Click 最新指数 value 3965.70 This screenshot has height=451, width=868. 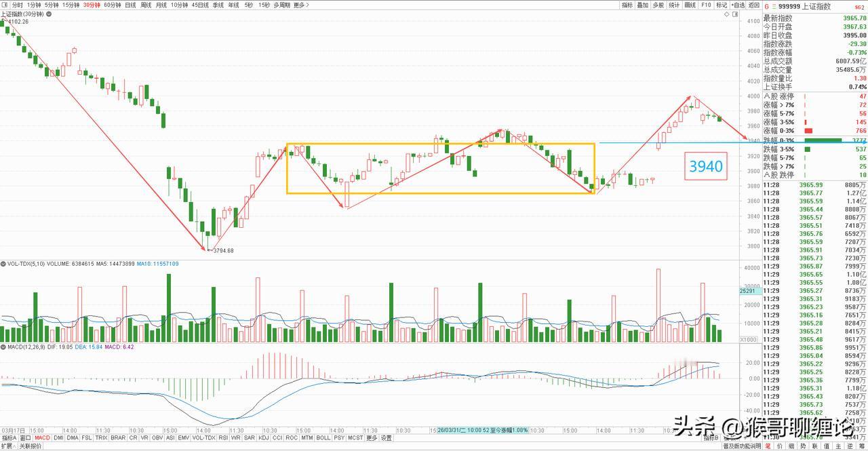(855, 18)
